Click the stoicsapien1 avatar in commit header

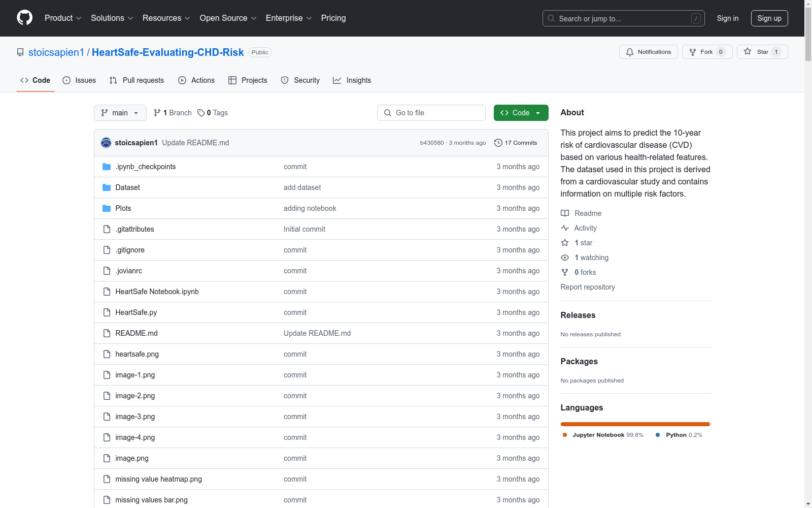pos(106,143)
